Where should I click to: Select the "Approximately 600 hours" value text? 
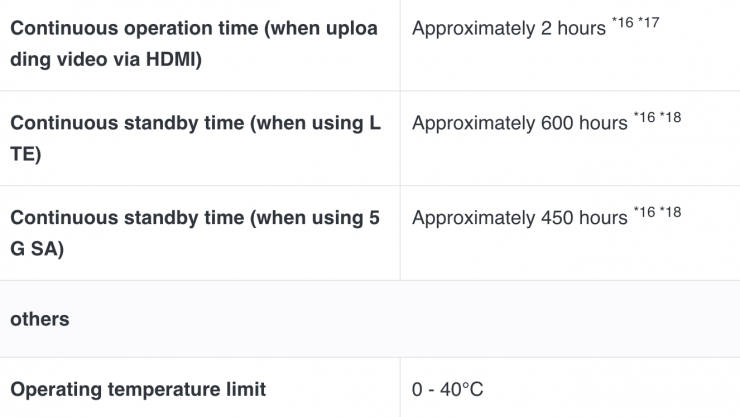(520, 124)
